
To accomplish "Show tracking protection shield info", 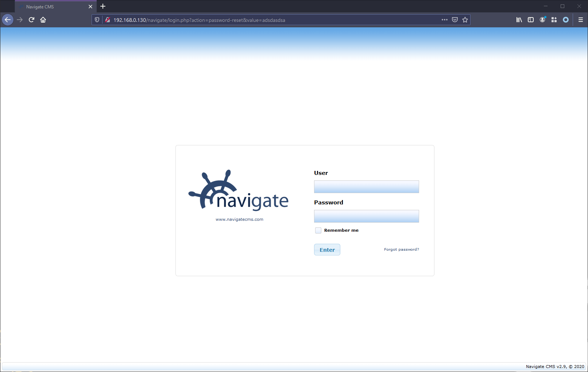I will (x=97, y=20).
